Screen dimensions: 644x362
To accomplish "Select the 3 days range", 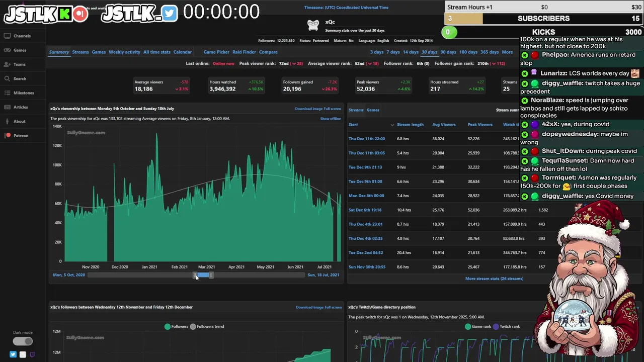I will click(x=377, y=52).
